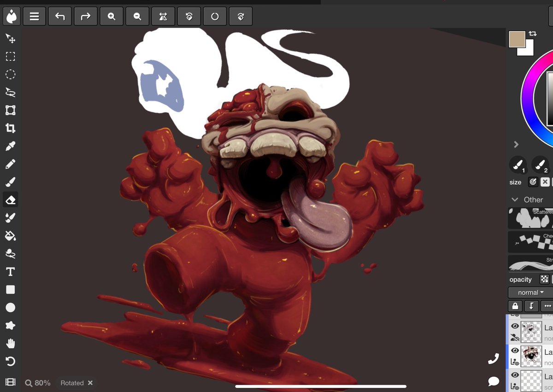Choose brush preset slot 2

point(540,164)
